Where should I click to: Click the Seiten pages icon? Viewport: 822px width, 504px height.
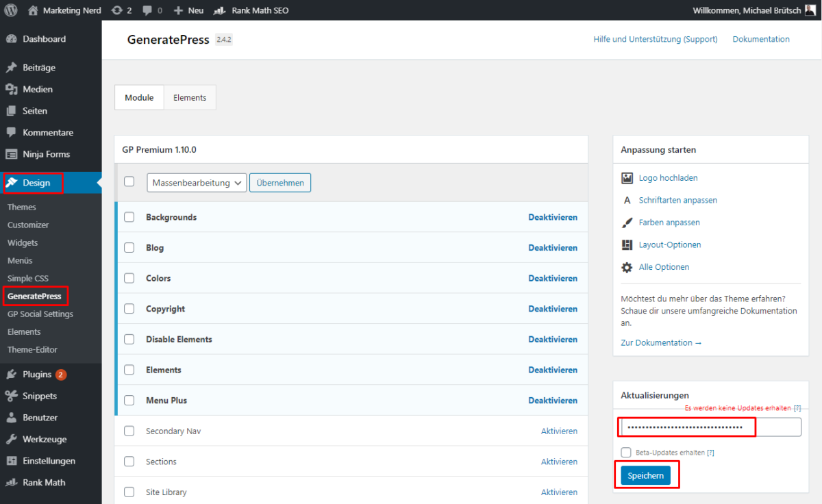pyautogui.click(x=11, y=111)
